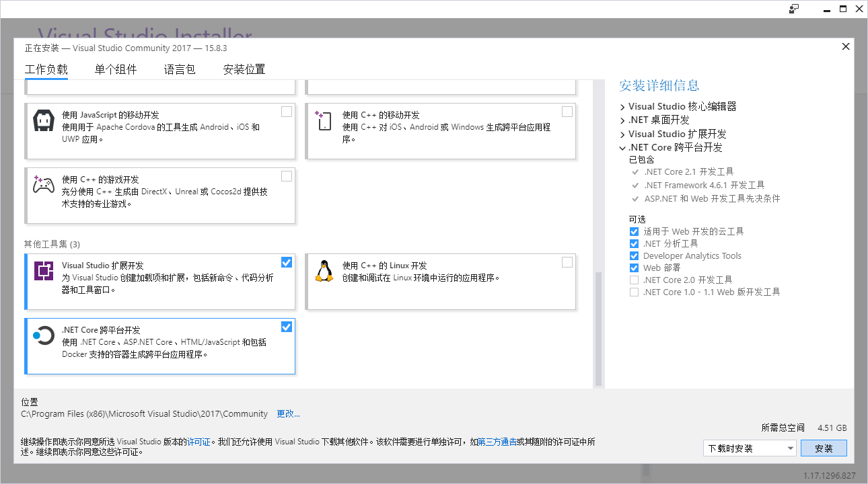Click version number 1.17.1296.827
Viewport: 868px width, 484px height.
pyautogui.click(x=830, y=475)
